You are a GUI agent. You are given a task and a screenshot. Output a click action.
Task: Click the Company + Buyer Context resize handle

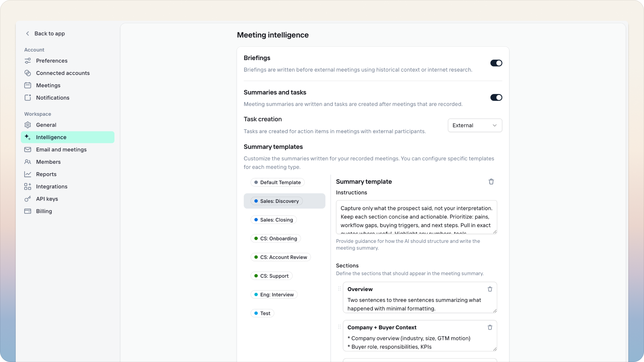coord(495,349)
